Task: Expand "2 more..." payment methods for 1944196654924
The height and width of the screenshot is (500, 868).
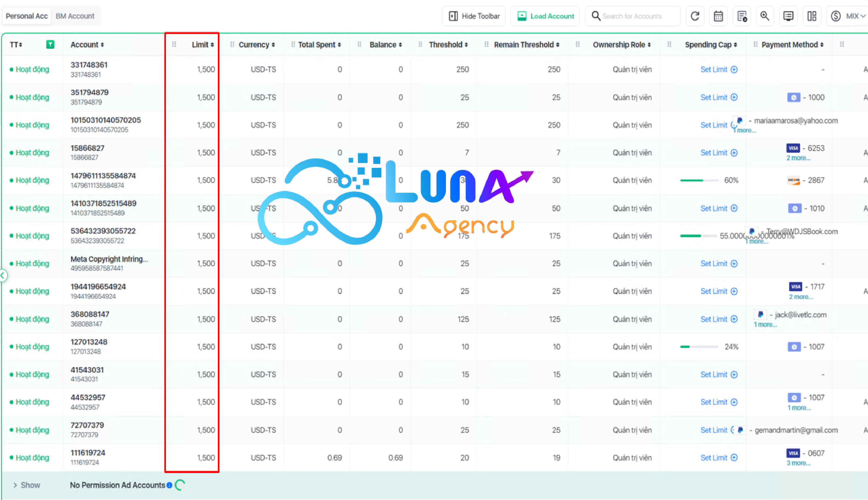Action: click(x=801, y=297)
